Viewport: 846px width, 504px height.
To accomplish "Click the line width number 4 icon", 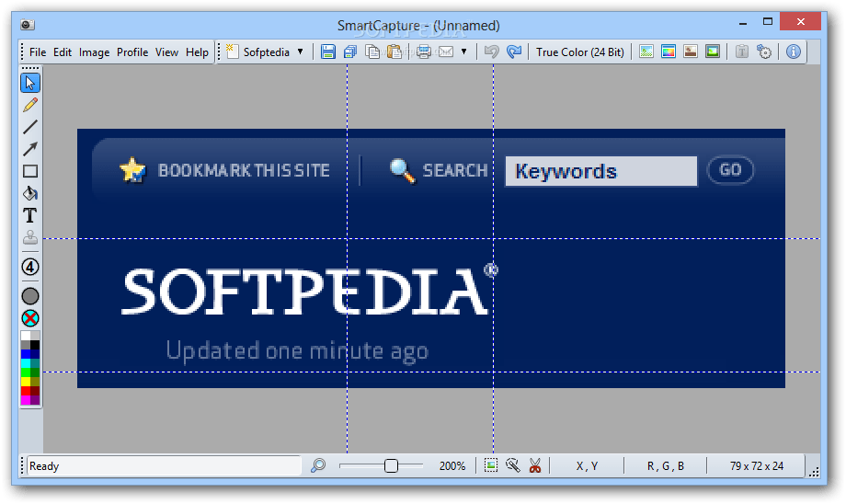I will [30, 267].
